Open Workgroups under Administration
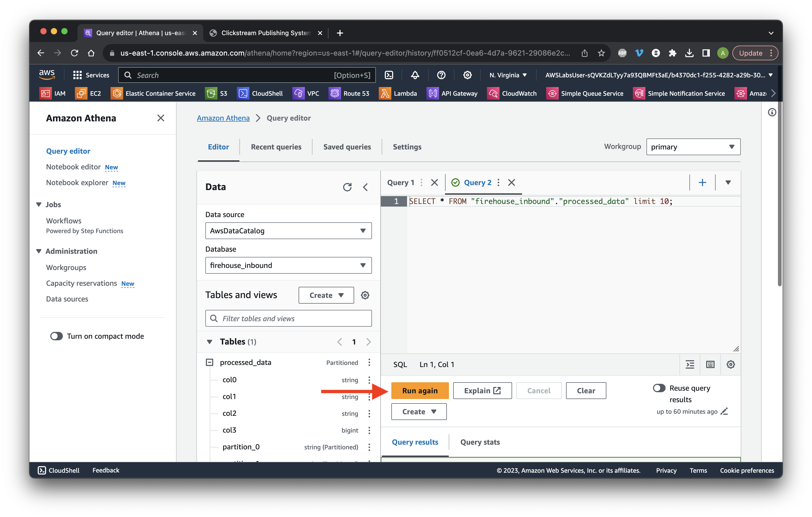The width and height of the screenshot is (812, 517). click(x=66, y=268)
